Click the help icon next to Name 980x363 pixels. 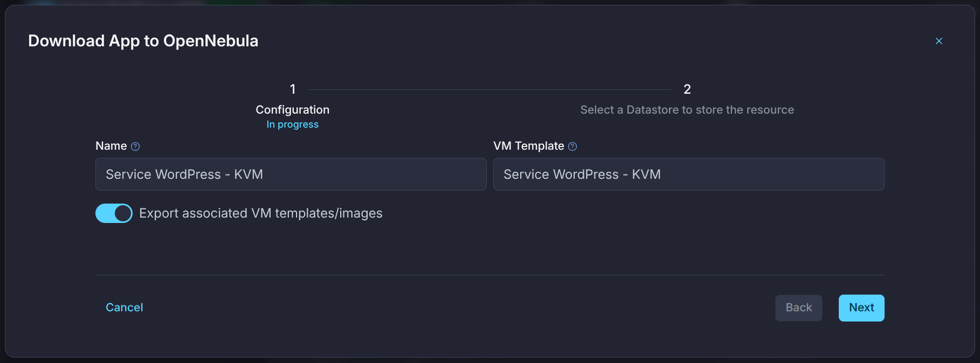click(135, 146)
